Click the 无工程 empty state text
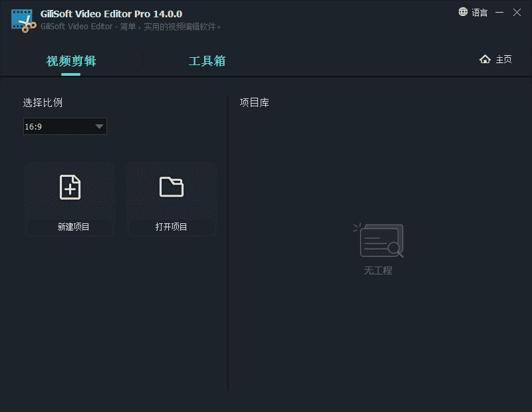This screenshot has height=412, width=532. [x=378, y=270]
